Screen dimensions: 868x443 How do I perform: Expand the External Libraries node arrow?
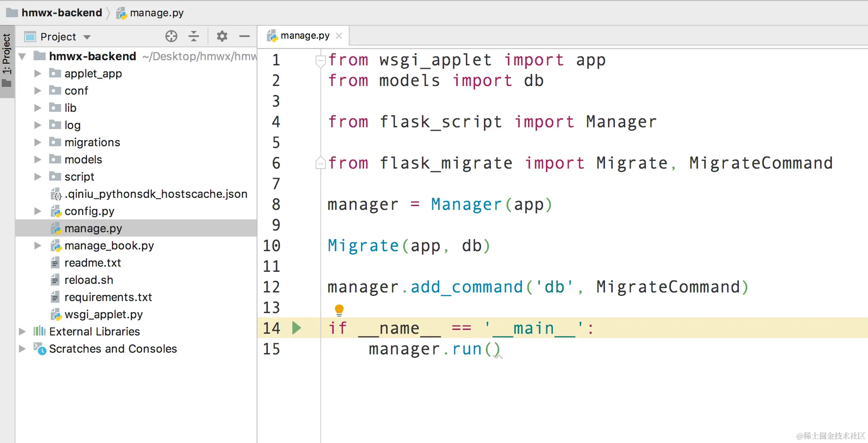[22, 332]
